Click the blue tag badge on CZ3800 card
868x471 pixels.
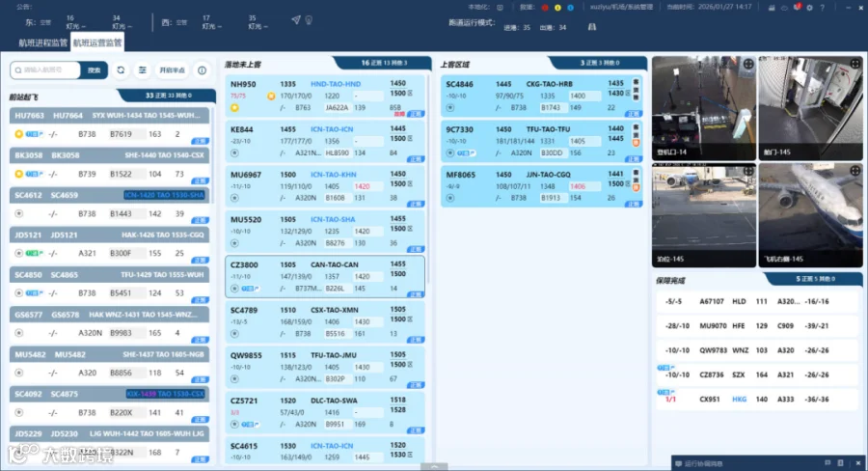(250, 289)
